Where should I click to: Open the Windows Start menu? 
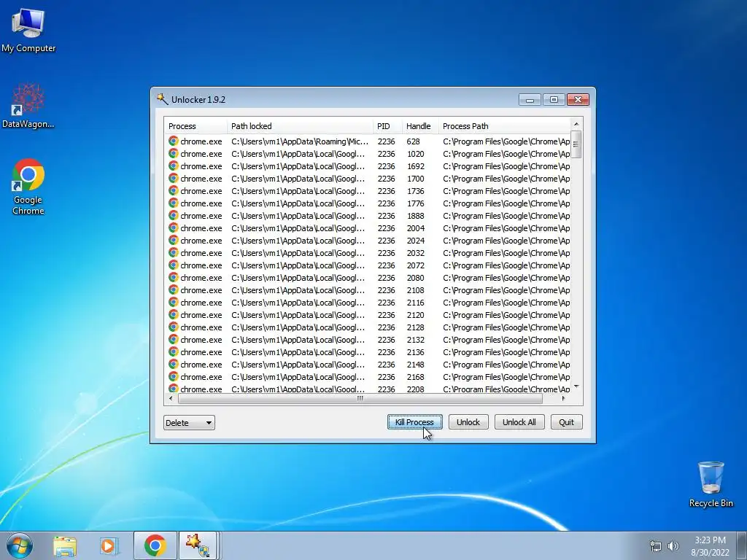[20, 545]
